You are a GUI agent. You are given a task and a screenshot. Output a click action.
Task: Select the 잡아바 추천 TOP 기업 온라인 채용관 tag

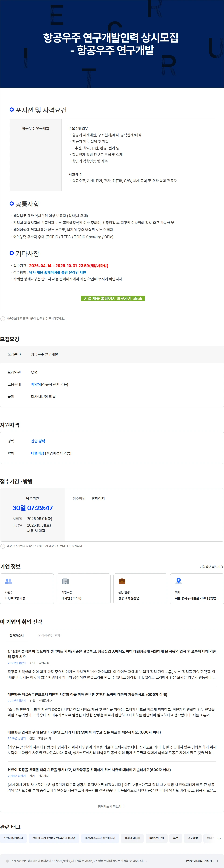pyautogui.click(x=54, y=838)
